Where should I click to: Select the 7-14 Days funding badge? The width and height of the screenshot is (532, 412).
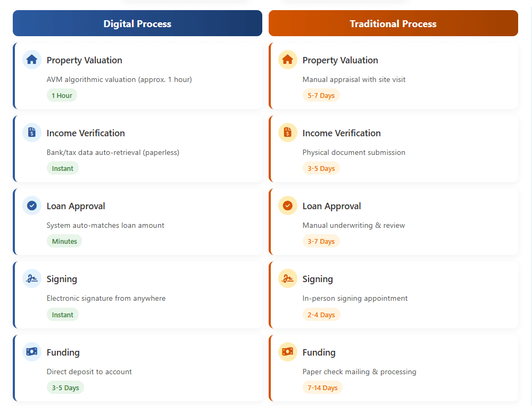[x=322, y=388]
